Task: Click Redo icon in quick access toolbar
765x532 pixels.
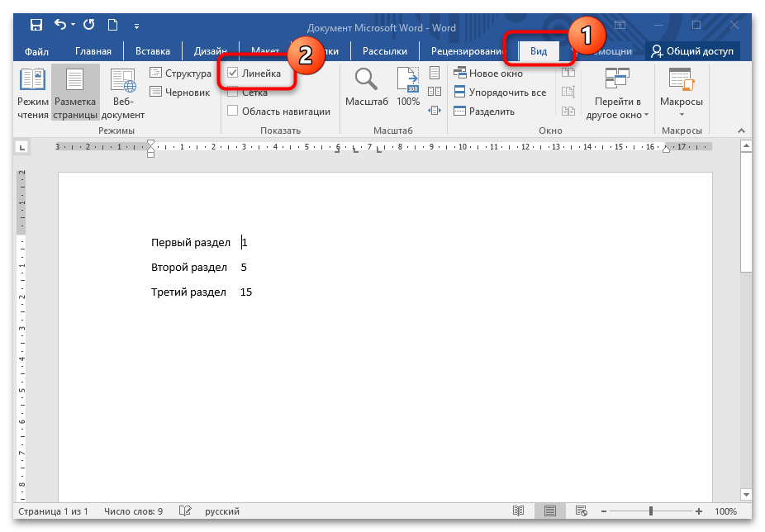Action: (x=89, y=26)
